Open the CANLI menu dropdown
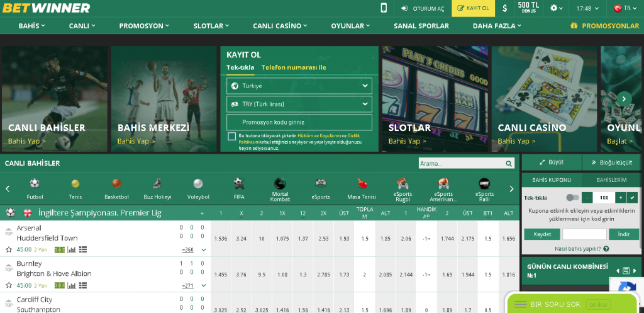The width and height of the screenshot is (644, 313). (x=82, y=25)
